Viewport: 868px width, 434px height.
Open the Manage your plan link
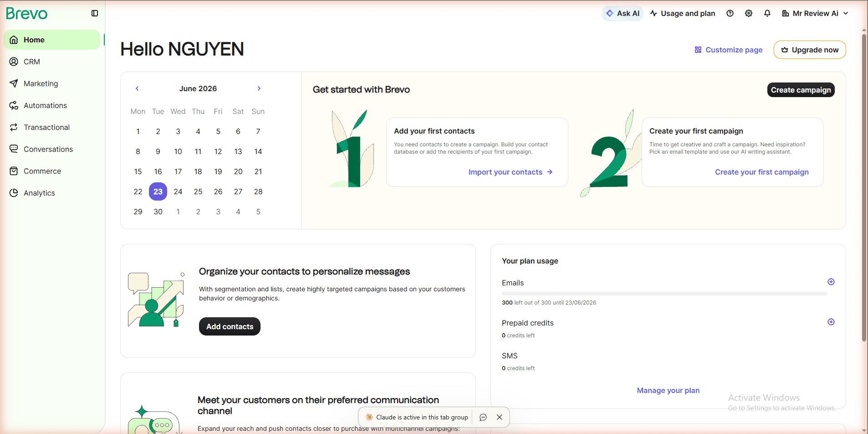tap(668, 390)
